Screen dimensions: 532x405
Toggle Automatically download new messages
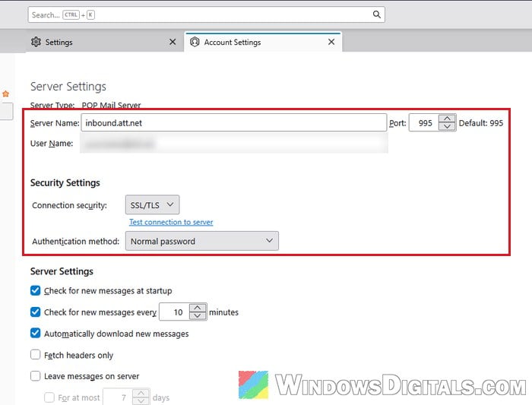35,334
